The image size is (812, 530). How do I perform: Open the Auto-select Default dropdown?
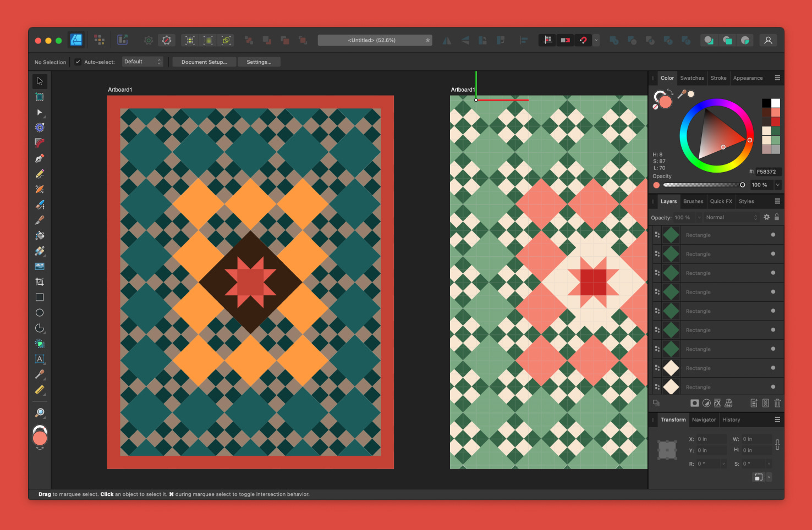coord(142,62)
